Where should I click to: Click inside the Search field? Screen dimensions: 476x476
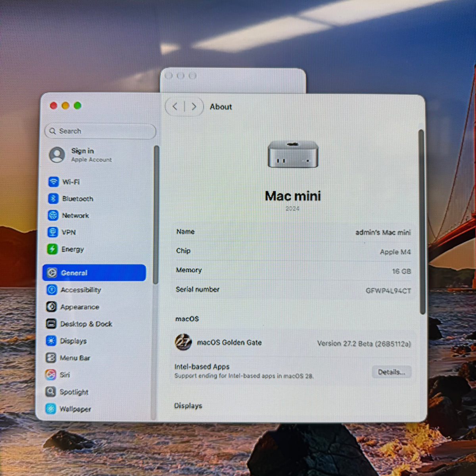[100, 131]
